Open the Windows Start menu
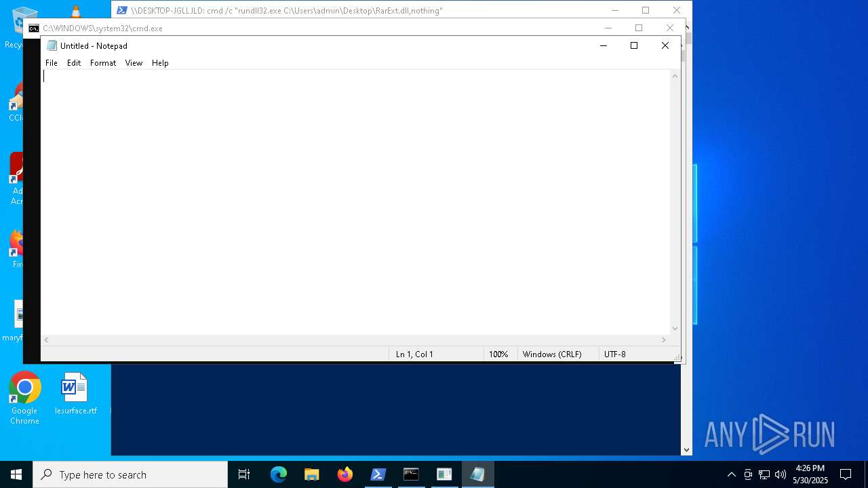Screen dimensions: 868x488 (16, 474)
